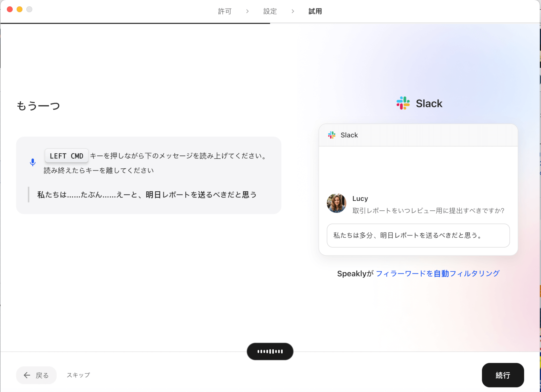The height and width of the screenshot is (392, 541).
Task: Click the LEFT CMD key badge
Action: click(67, 156)
